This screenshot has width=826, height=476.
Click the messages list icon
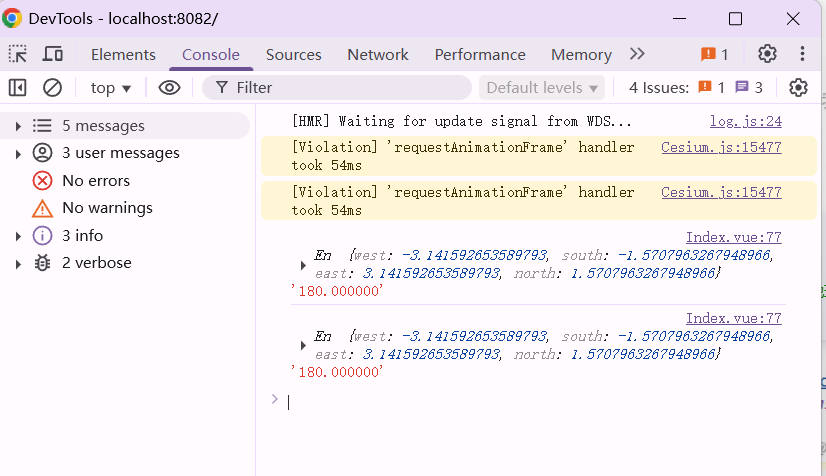(42, 126)
